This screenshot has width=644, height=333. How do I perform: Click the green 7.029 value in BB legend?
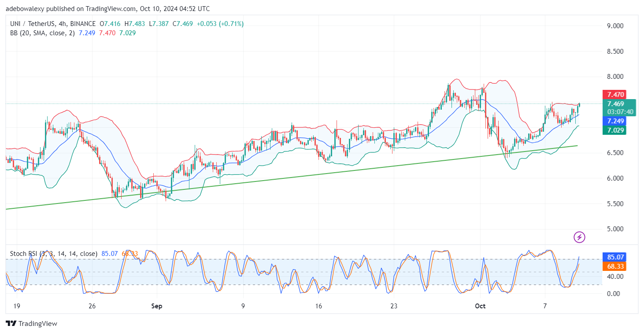128,33
